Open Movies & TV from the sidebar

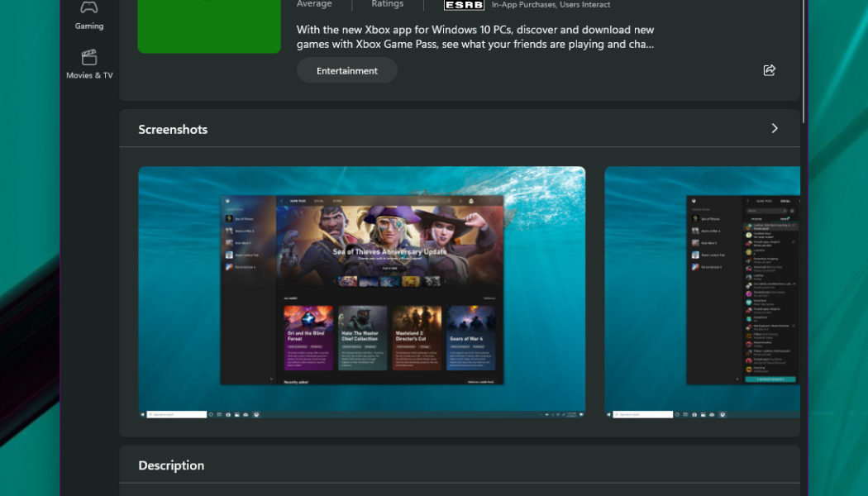click(x=88, y=66)
